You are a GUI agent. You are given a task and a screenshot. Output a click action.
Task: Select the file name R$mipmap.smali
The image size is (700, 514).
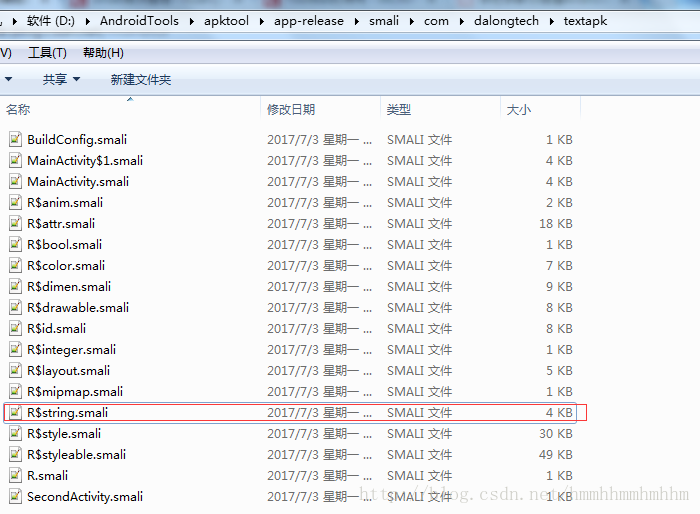tap(75, 392)
